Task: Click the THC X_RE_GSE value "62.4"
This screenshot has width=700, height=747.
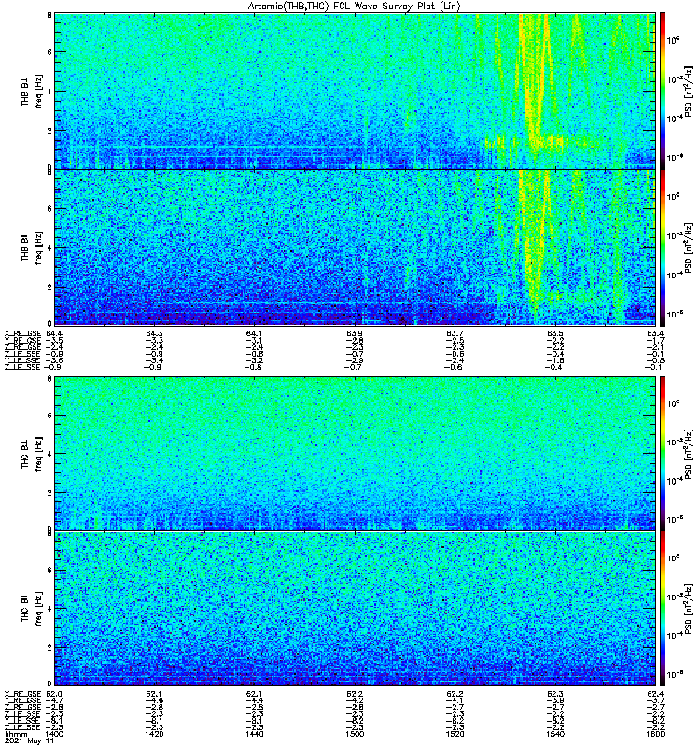Action: coord(655,694)
